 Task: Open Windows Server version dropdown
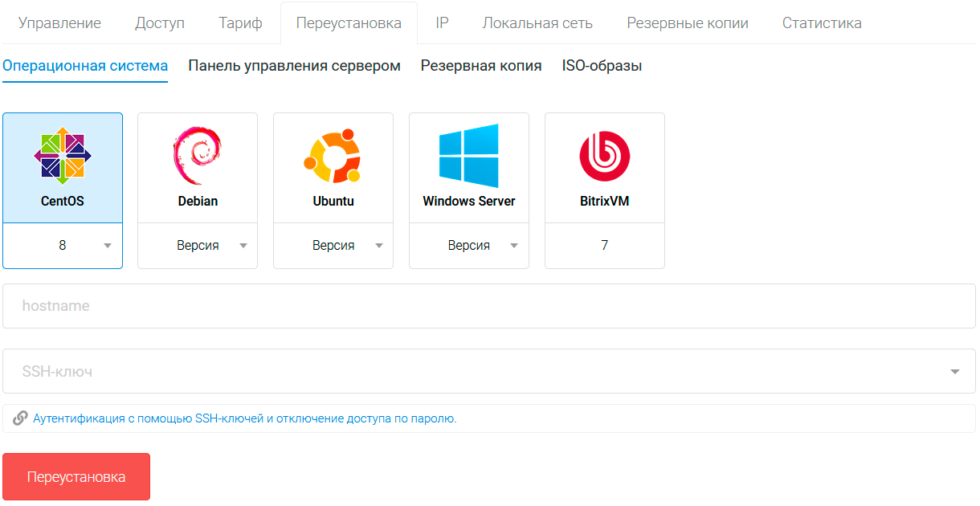469,246
